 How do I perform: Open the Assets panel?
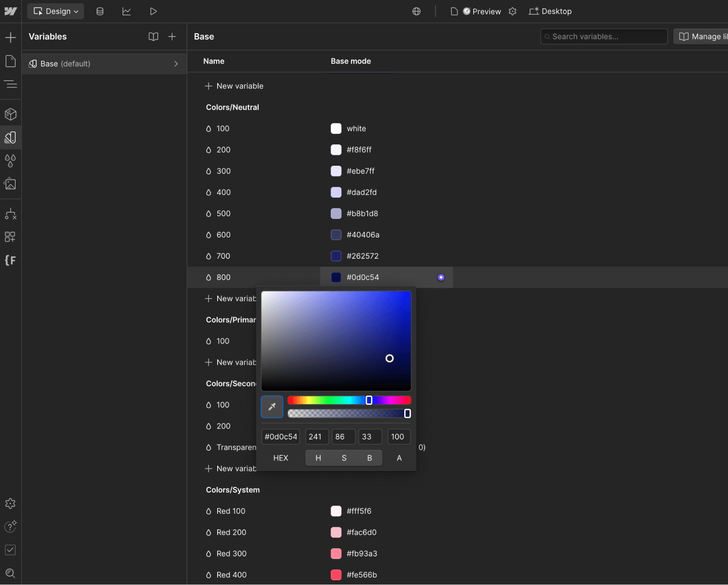tap(10, 183)
